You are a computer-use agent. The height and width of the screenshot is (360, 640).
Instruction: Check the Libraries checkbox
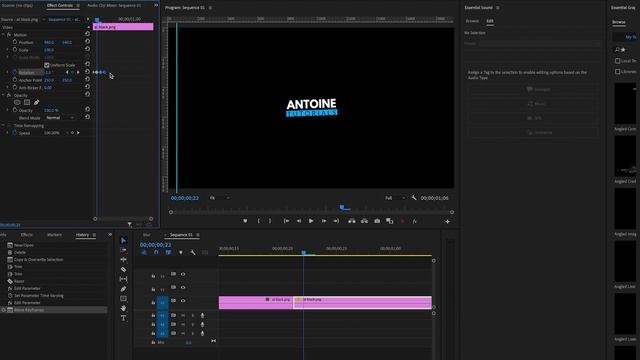click(618, 71)
